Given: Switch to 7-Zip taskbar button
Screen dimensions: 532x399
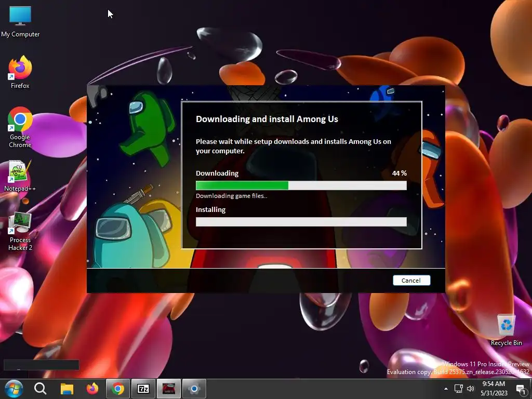Looking at the screenshot, I should tap(143, 389).
